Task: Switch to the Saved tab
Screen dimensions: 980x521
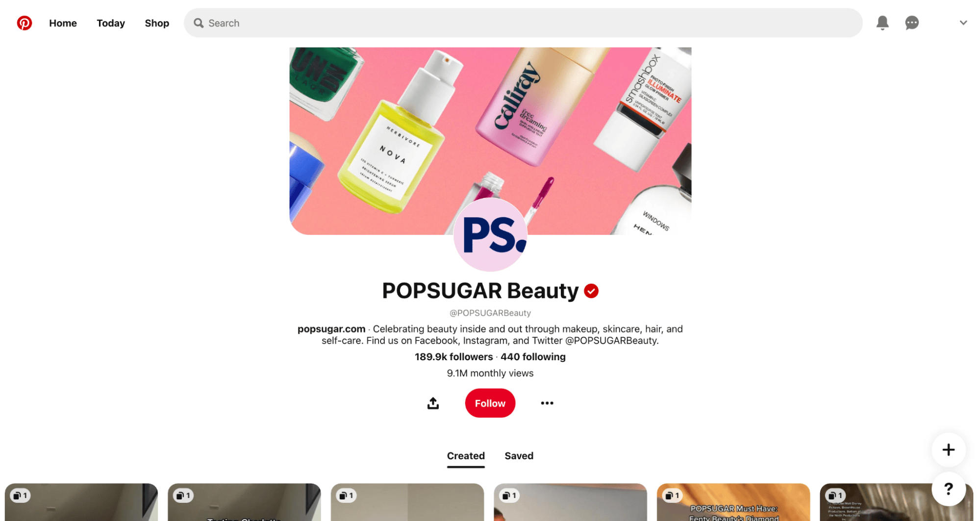Action: (x=519, y=456)
